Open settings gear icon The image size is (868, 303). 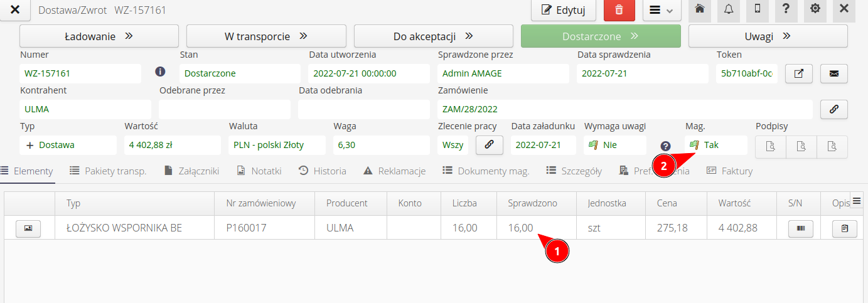tap(815, 9)
